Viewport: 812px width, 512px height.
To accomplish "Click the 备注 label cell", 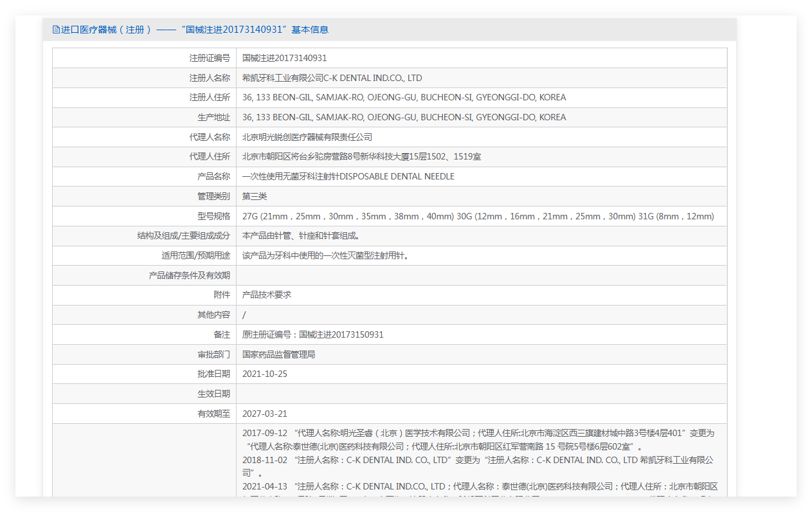I will [x=144, y=334].
